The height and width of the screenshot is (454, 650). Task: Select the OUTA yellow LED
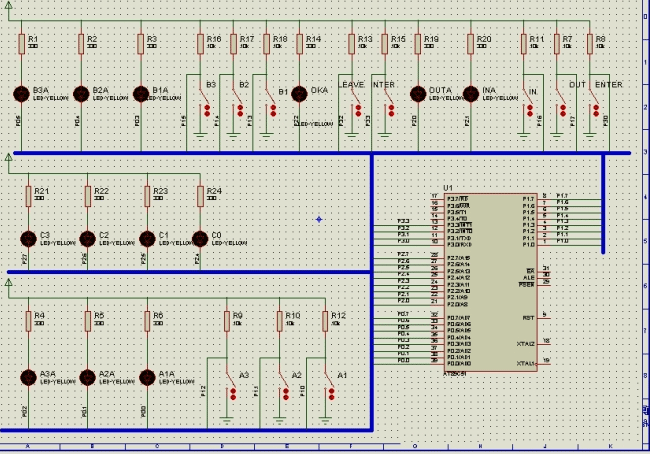click(x=418, y=93)
